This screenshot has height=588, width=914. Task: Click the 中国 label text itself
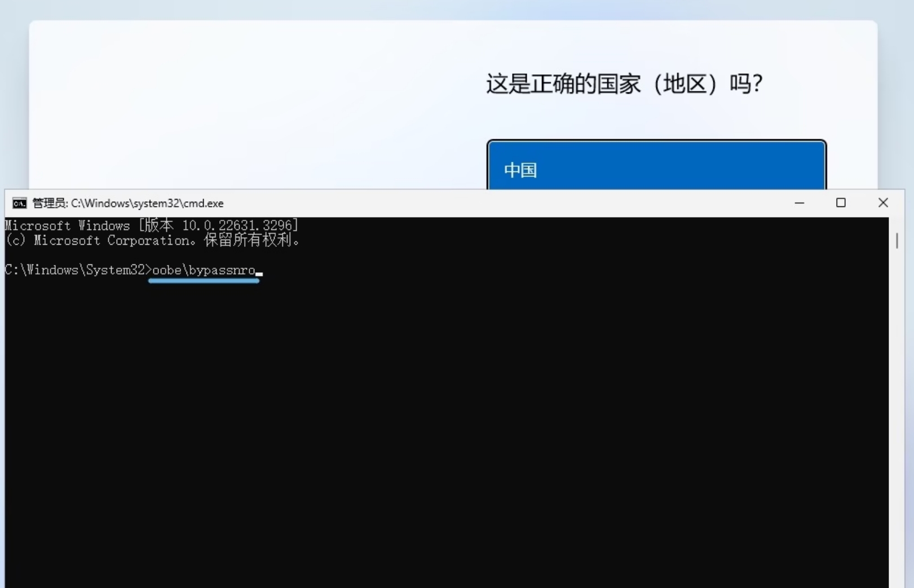pos(520,170)
